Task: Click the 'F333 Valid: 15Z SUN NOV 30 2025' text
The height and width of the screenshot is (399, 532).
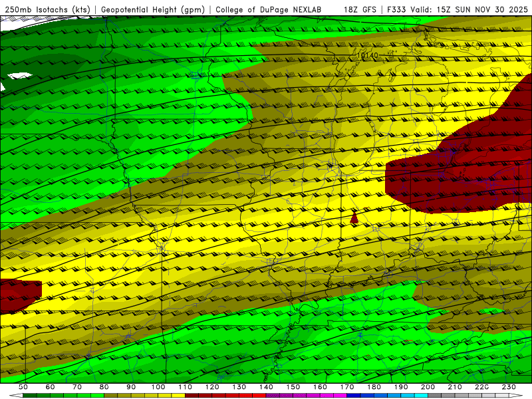Action: pos(458,10)
